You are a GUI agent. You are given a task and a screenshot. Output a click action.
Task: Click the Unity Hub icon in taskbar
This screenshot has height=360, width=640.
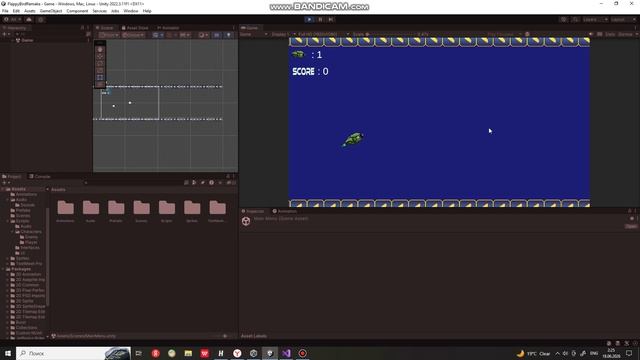pyautogui.click(x=253, y=353)
